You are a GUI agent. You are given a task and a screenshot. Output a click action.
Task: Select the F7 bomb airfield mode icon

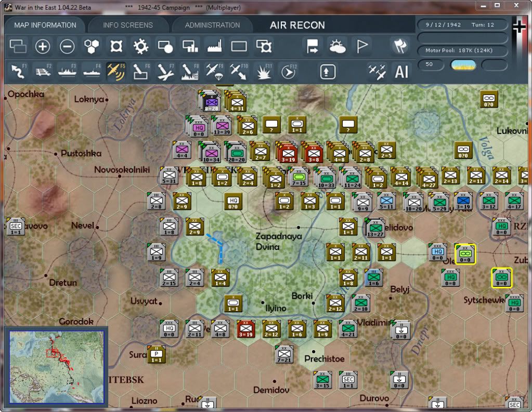[165, 72]
